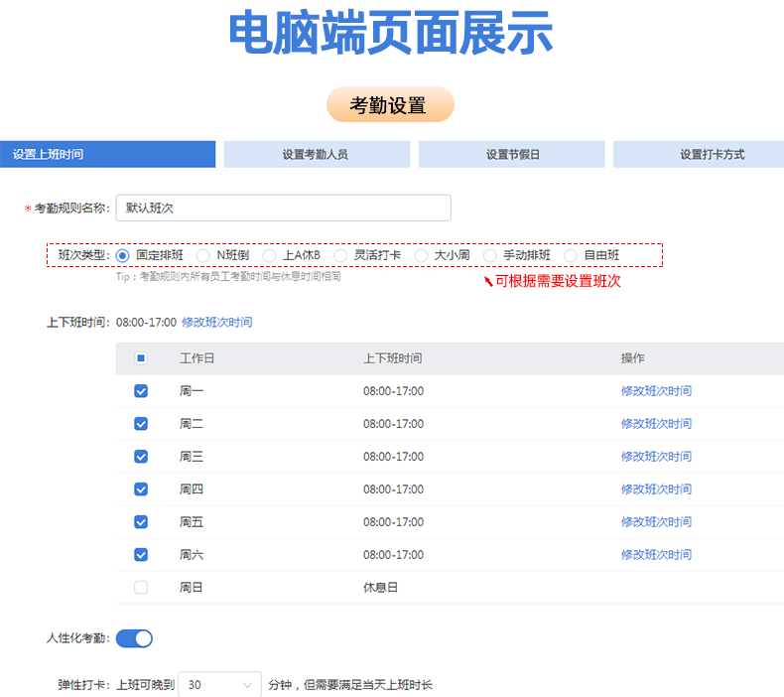Screen dimensions: 784x697
Task: Check the 周日 workday checkbox
Action: (x=141, y=587)
